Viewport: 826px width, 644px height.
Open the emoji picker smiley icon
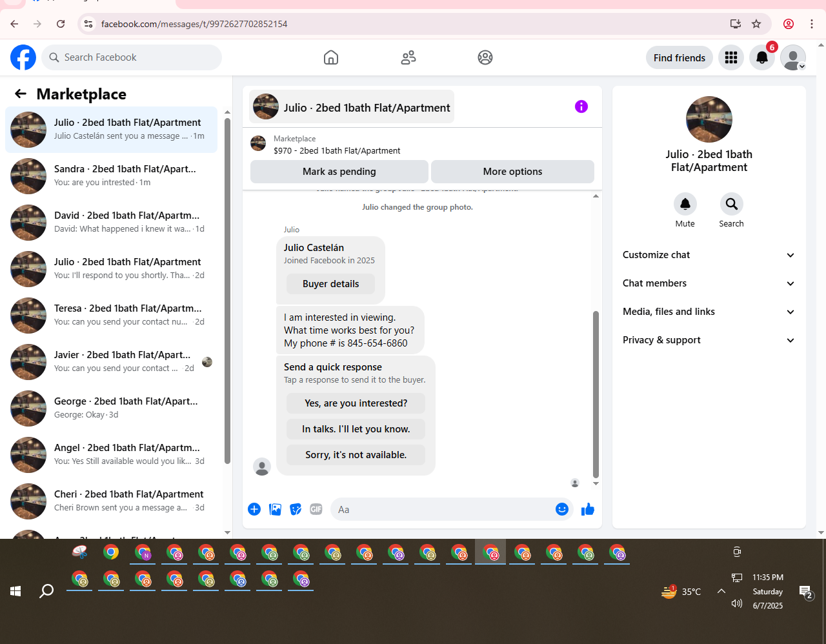tap(562, 509)
